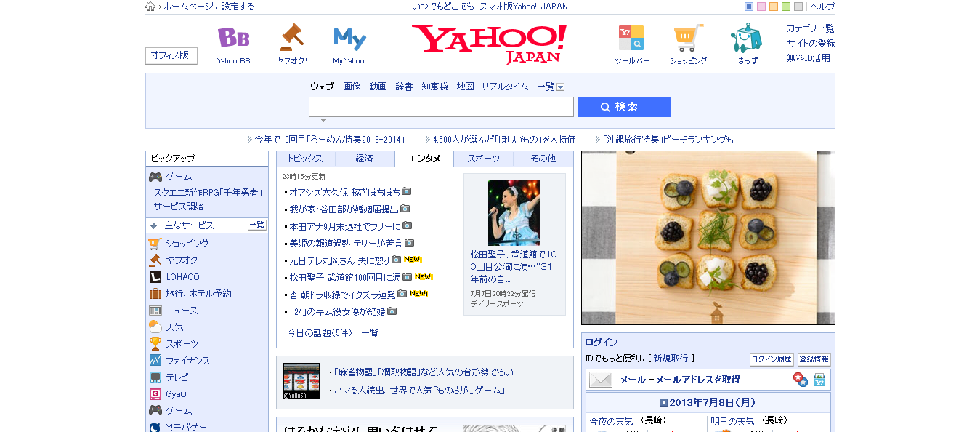This screenshot has height=432, width=980.
Task: Select リアルタイム search category
Action: [505, 87]
